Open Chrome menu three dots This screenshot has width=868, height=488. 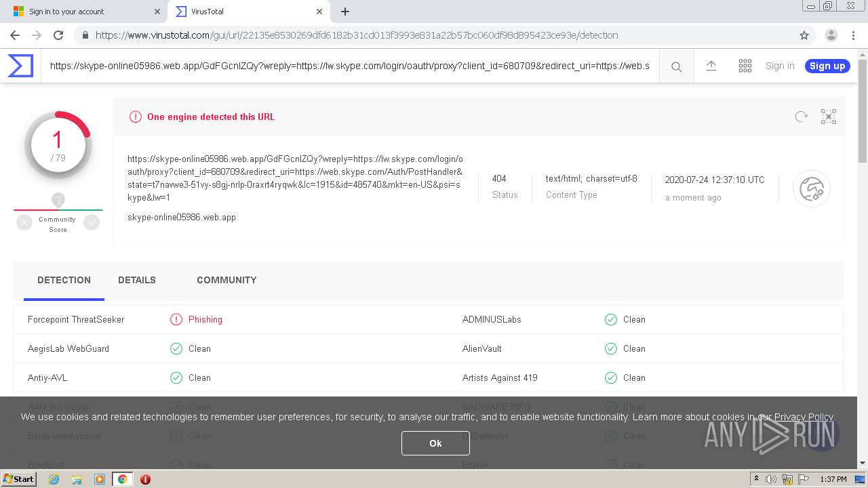click(854, 35)
